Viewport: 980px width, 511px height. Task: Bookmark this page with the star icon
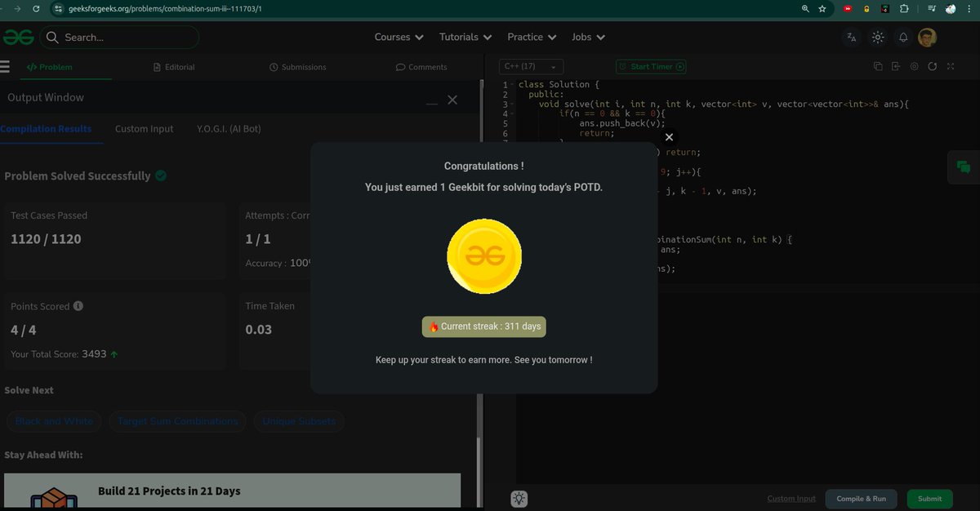tap(822, 8)
